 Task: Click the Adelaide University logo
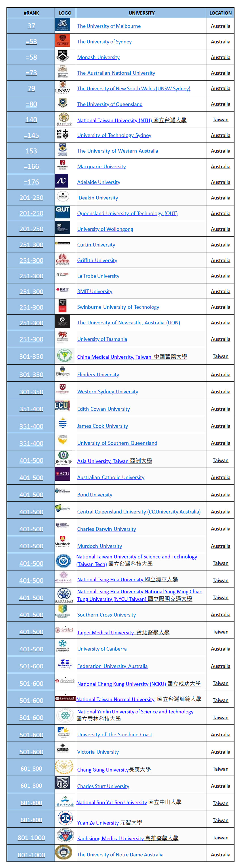tap(62, 181)
